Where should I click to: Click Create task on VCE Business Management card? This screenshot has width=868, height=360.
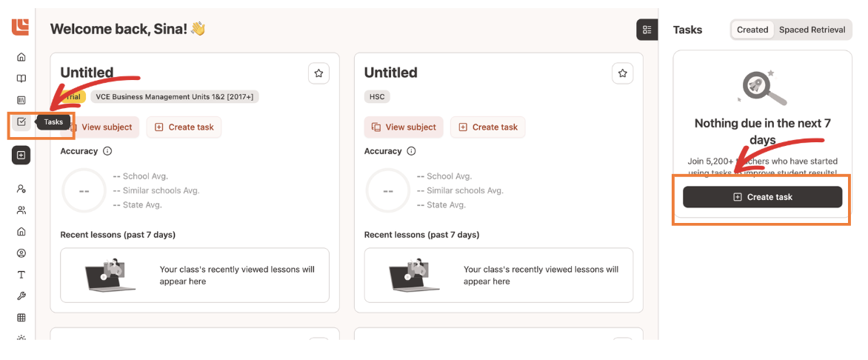tap(184, 127)
